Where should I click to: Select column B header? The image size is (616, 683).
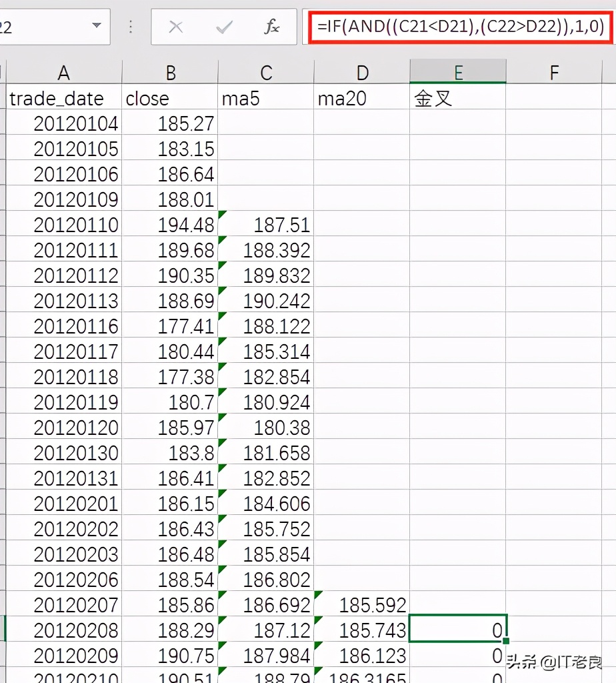tap(170, 72)
